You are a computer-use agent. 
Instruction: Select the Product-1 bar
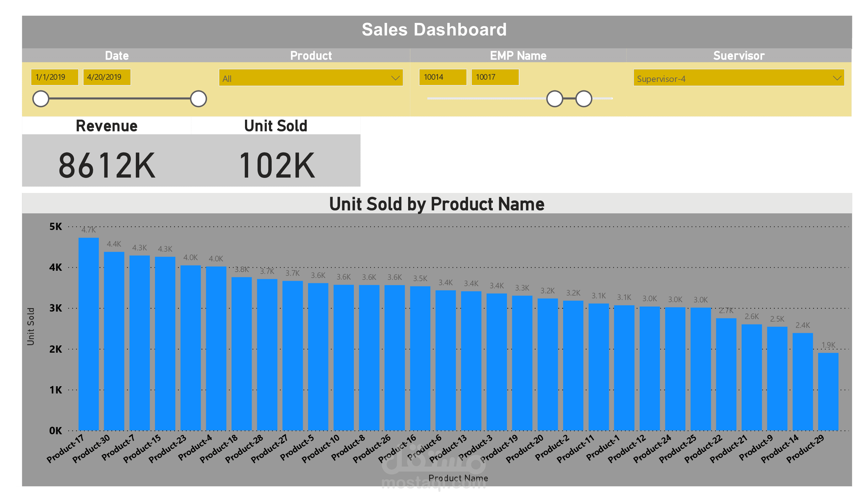(624, 368)
